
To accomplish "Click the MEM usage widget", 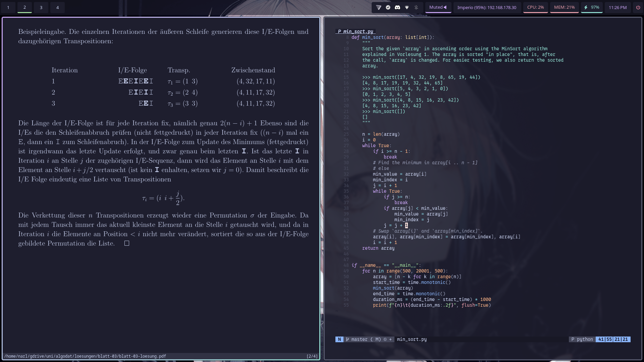I will [564, 7].
